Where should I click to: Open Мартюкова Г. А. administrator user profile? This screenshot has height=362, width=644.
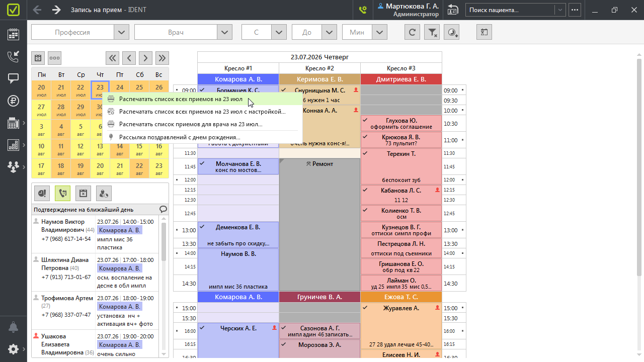[x=408, y=10]
